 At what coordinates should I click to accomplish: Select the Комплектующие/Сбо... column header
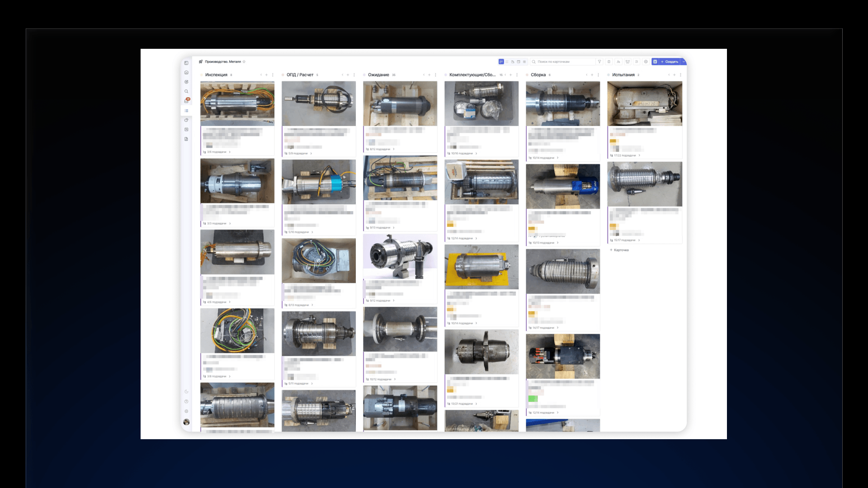coord(472,75)
